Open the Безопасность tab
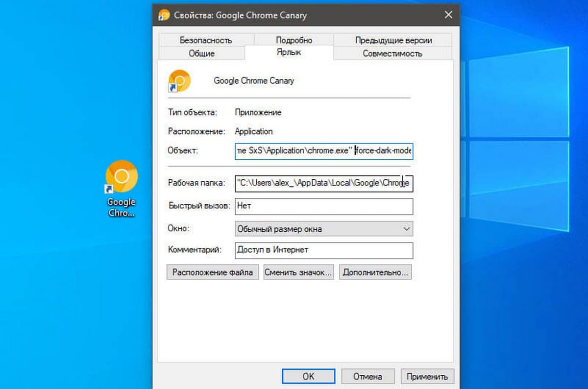 [206, 40]
